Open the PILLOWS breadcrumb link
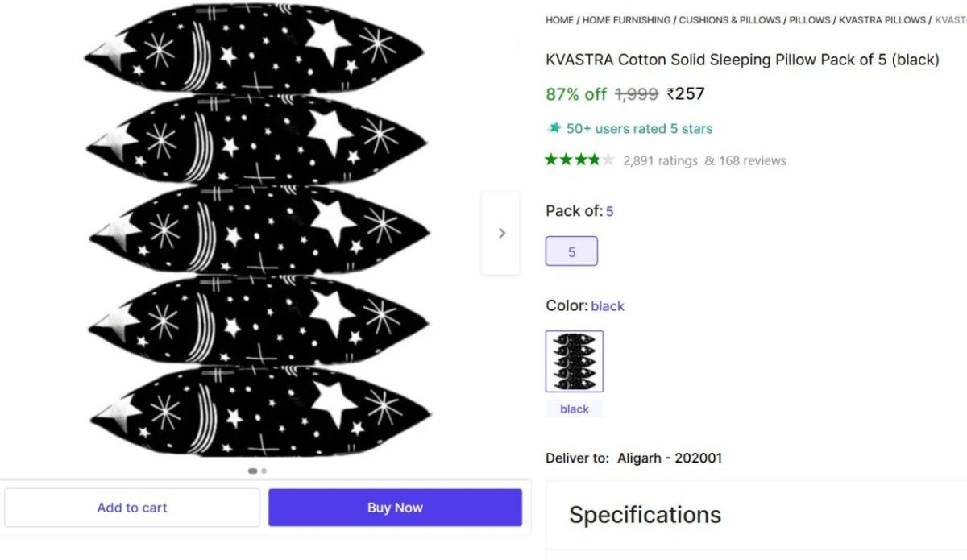 coord(809,19)
